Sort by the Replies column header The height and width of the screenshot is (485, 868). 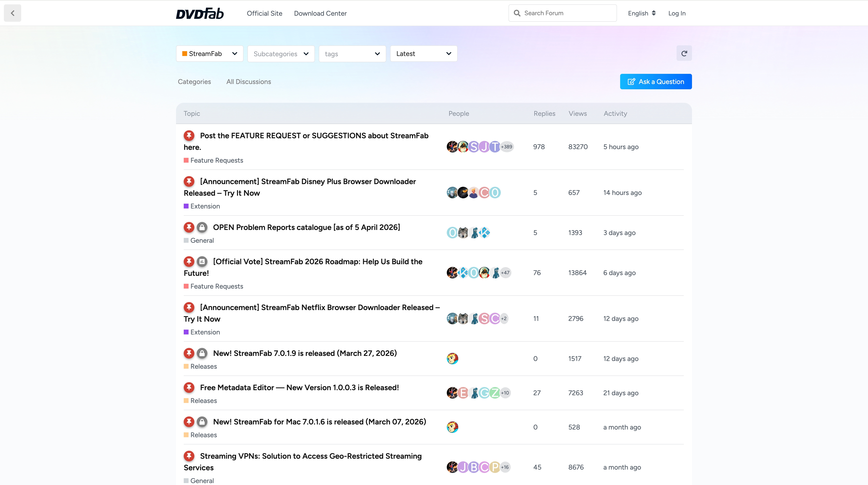coord(544,114)
